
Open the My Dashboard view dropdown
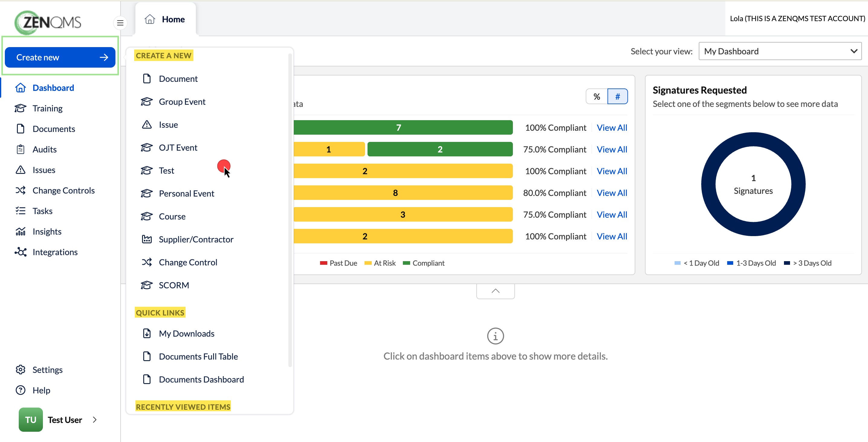click(x=780, y=51)
